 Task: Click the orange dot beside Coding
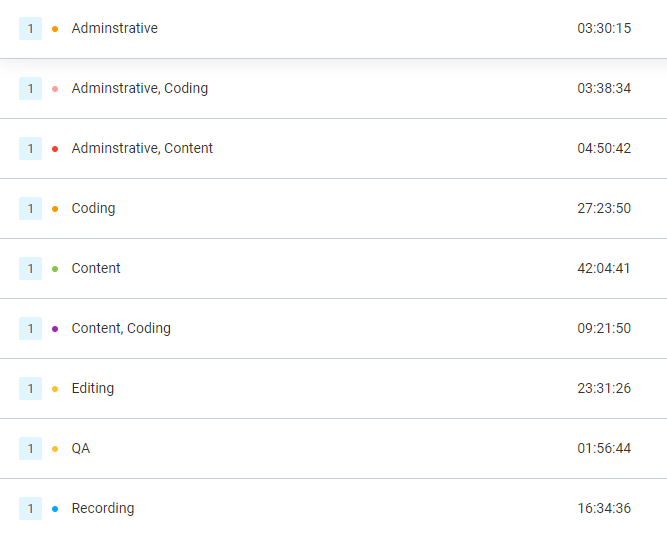(55, 209)
